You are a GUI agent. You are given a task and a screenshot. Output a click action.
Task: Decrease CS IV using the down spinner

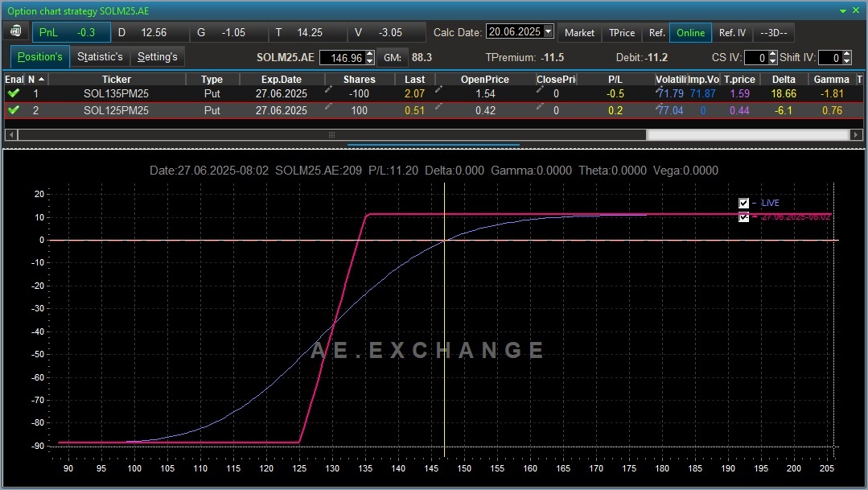click(x=773, y=61)
